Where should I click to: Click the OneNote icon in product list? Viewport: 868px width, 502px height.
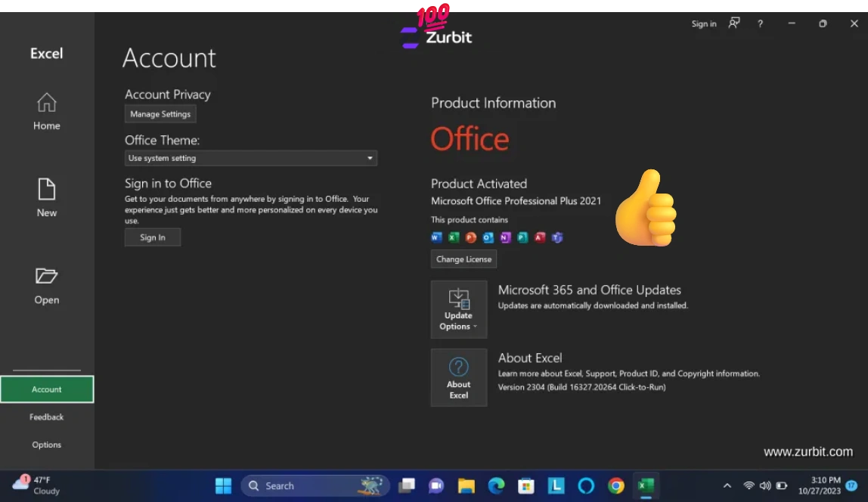tap(505, 237)
